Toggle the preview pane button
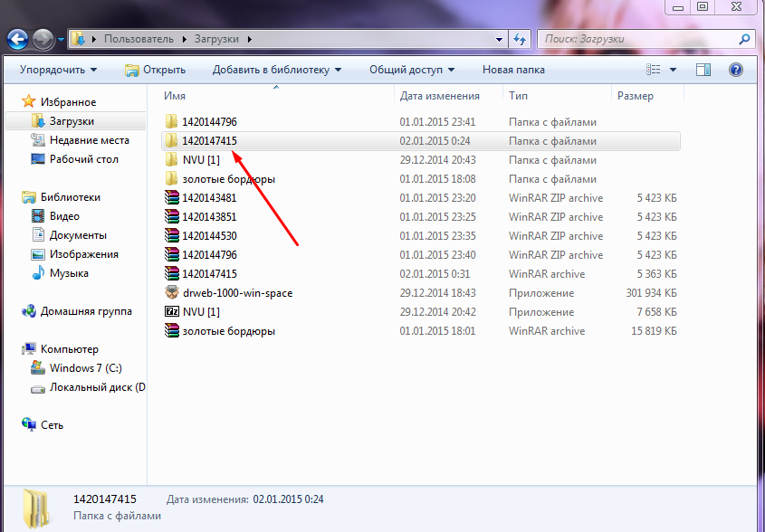765x532 pixels. pos(703,70)
